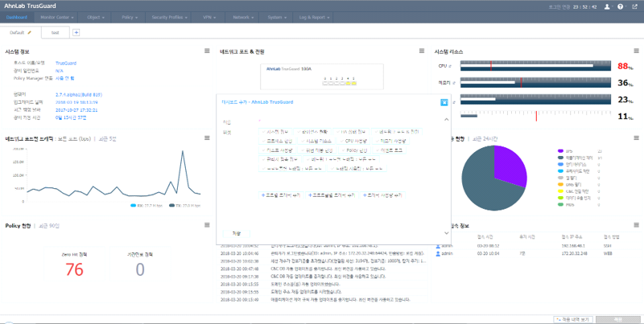Open the Policy dropdown menu in navbar
The height and width of the screenshot is (324, 644).
pos(130,18)
